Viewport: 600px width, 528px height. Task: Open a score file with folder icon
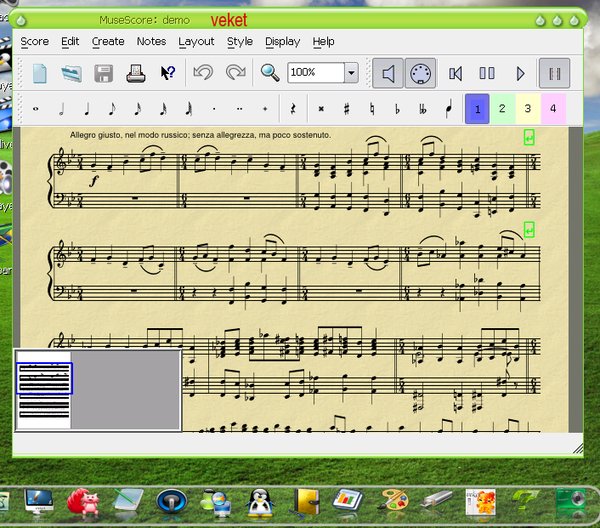pyautogui.click(x=71, y=73)
